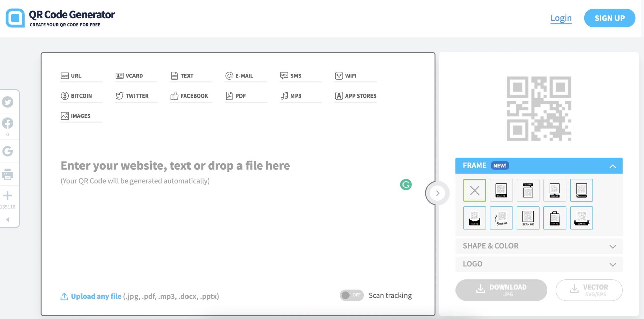This screenshot has width=644, height=319.
Task: Share on Facebook from the side bar
Action: 8,123
